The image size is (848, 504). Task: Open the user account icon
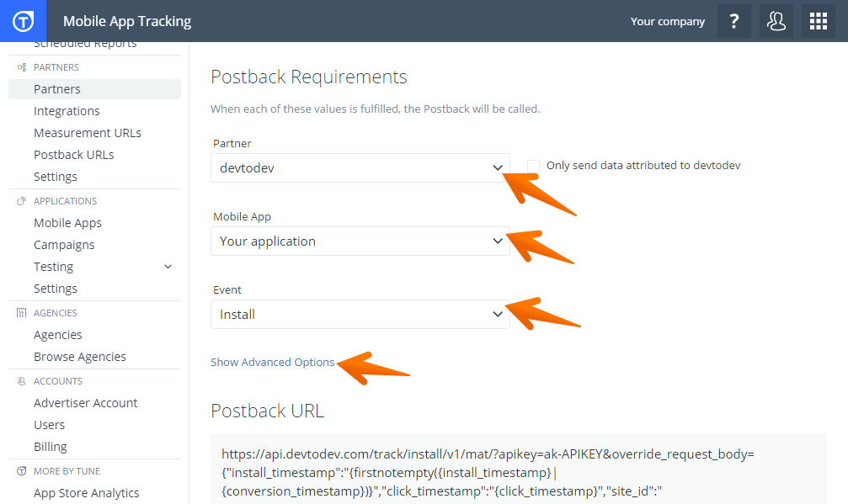click(776, 22)
